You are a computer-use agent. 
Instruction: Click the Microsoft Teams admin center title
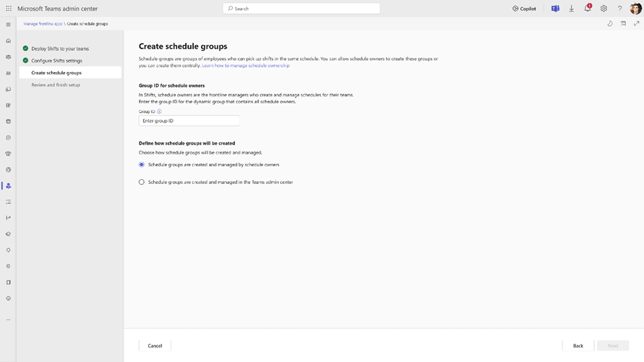tap(58, 8)
